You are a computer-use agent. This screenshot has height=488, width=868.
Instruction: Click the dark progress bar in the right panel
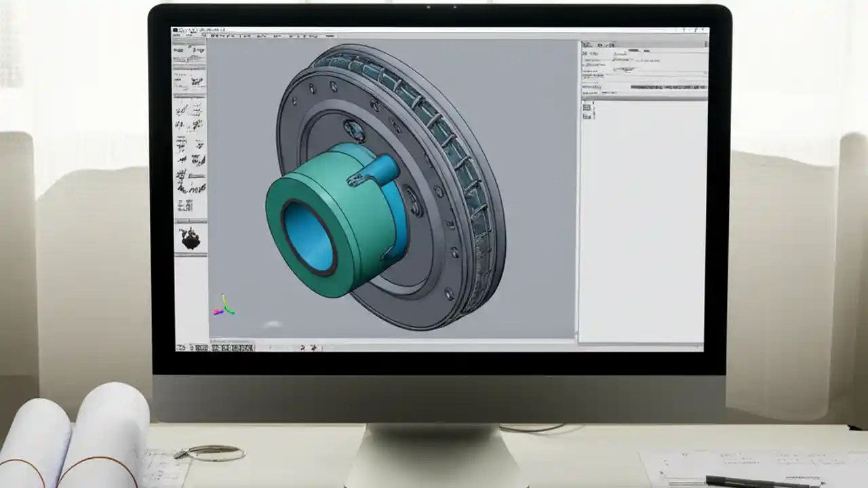(x=668, y=87)
